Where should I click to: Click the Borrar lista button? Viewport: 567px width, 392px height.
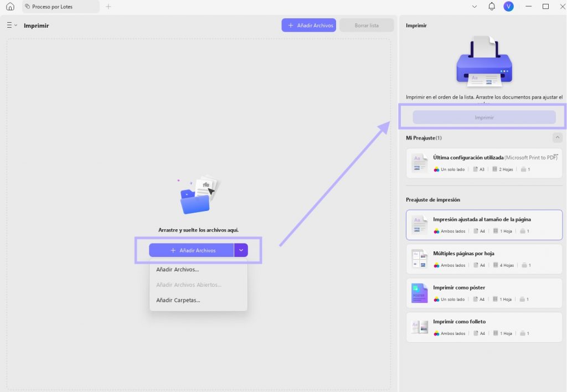point(367,25)
